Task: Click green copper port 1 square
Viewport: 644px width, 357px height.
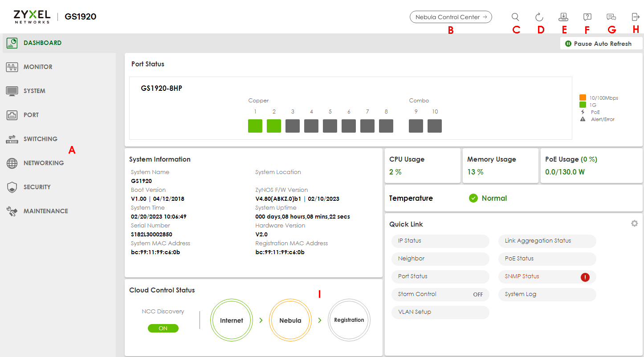Action: tap(255, 126)
